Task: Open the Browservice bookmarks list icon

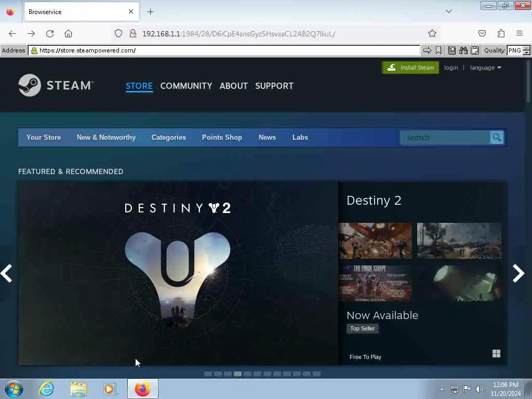Action: click(x=452, y=50)
